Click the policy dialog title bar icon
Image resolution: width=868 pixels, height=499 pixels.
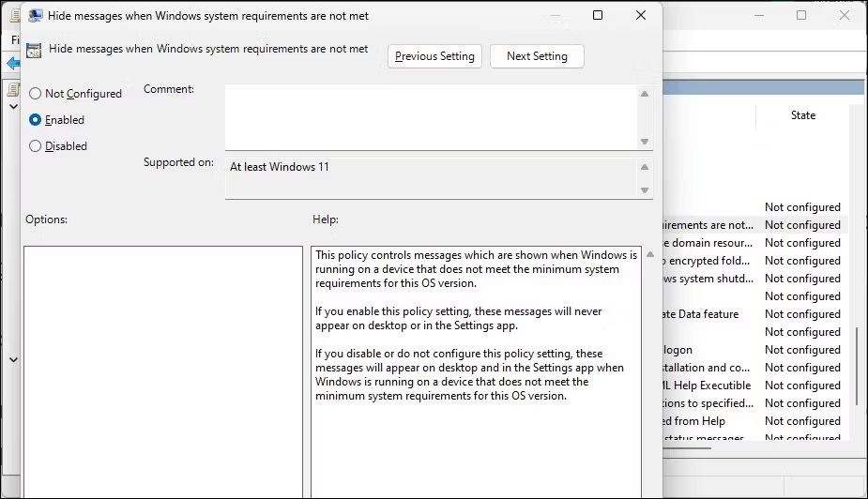[35, 15]
